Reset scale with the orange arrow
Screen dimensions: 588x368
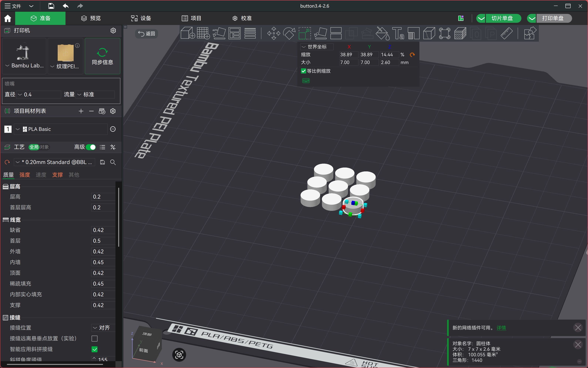pos(412,55)
